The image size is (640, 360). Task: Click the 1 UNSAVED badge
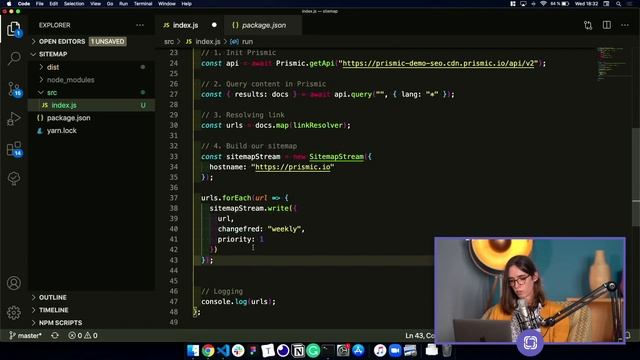[108, 41]
